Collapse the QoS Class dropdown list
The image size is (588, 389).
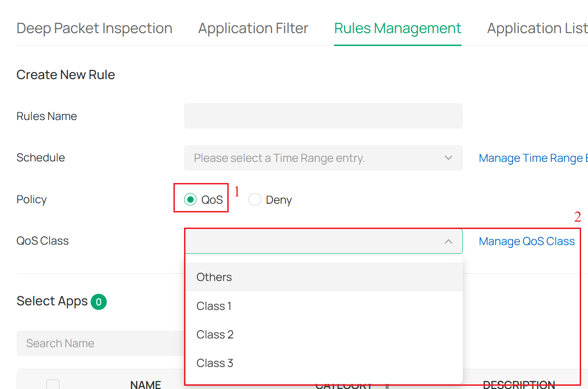(448, 241)
